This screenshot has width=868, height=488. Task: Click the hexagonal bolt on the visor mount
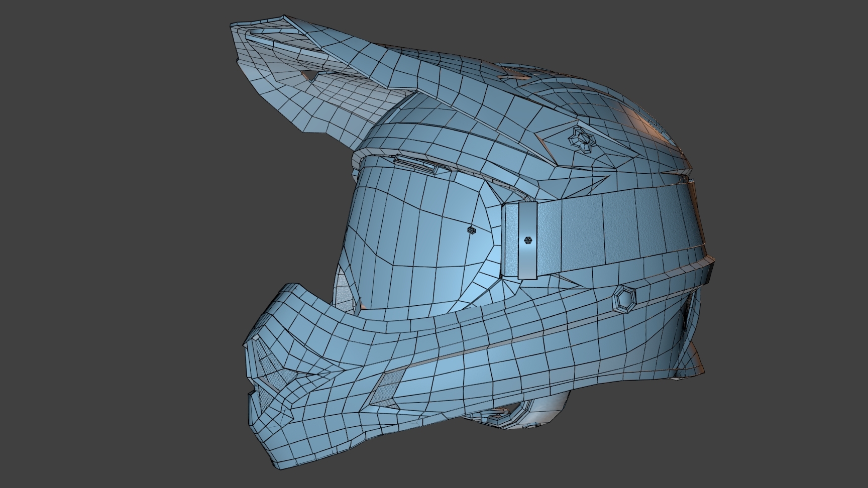coord(584,140)
